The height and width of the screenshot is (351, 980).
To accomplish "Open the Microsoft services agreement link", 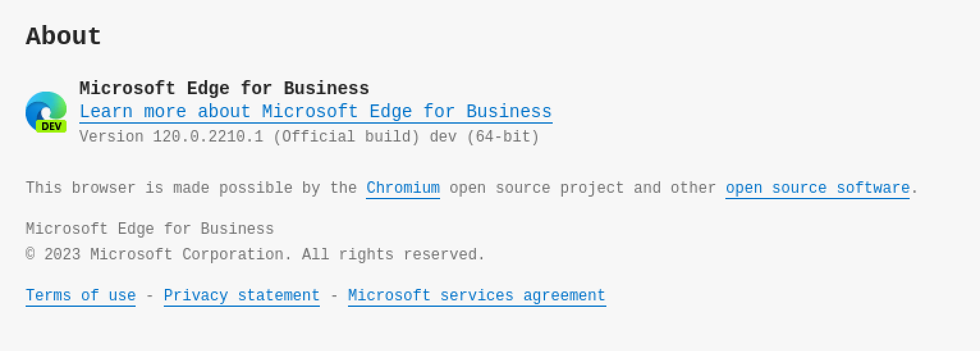I will 477,296.
